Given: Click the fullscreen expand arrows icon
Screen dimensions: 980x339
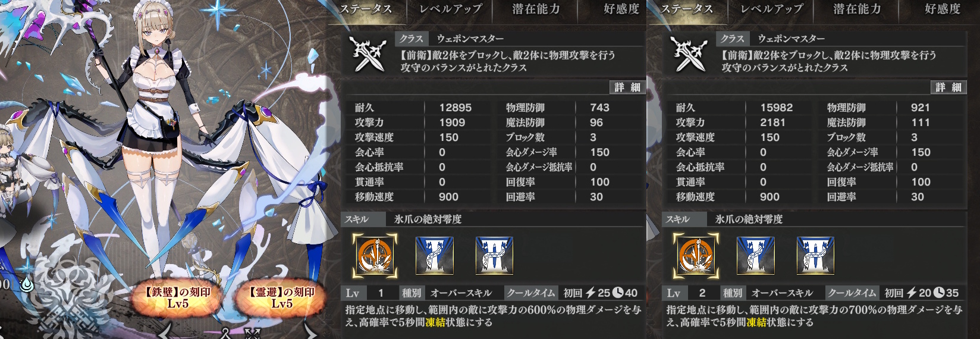Looking at the screenshot, I should [252, 334].
